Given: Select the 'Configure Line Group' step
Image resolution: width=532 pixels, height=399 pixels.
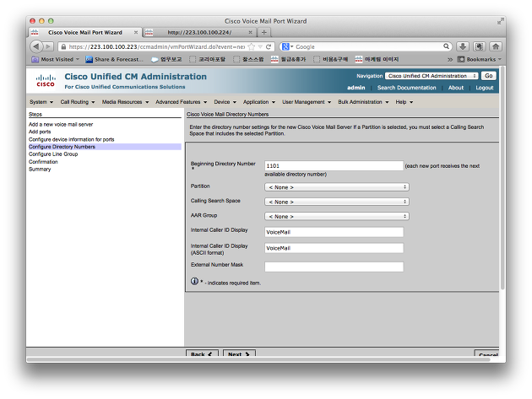Looking at the screenshot, I should pyautogui.click(x=53, y=154).
